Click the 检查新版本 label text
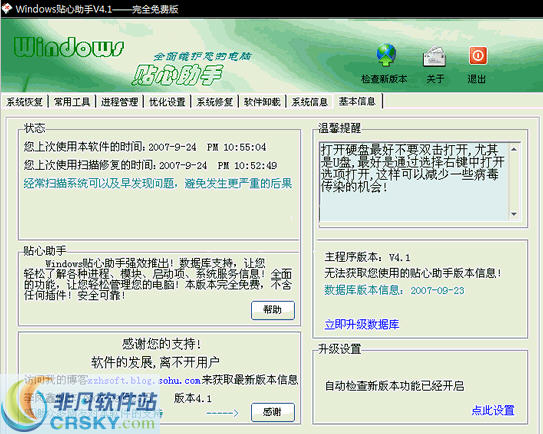The width and height of the screenshot is (543, 434). (x=384, y=79)
